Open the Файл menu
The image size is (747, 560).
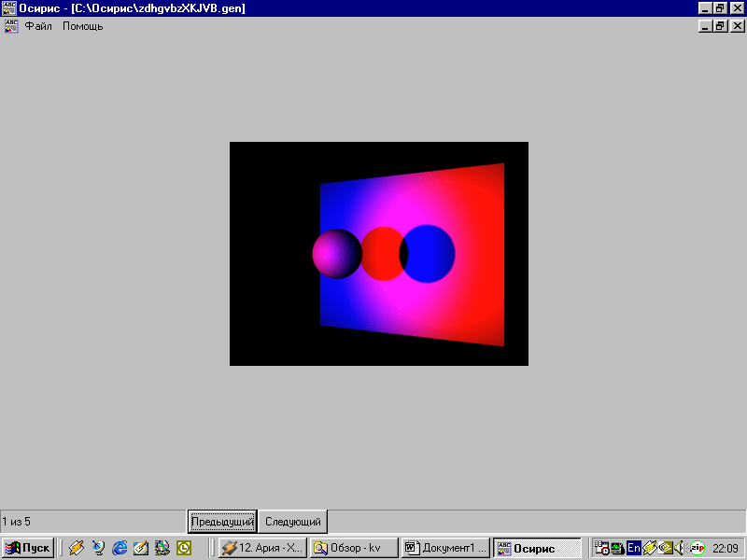coord(38,26)
